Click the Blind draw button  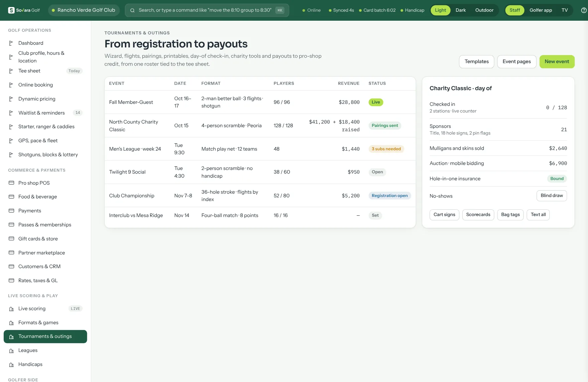pyautogui.click(x=552, y=196)
